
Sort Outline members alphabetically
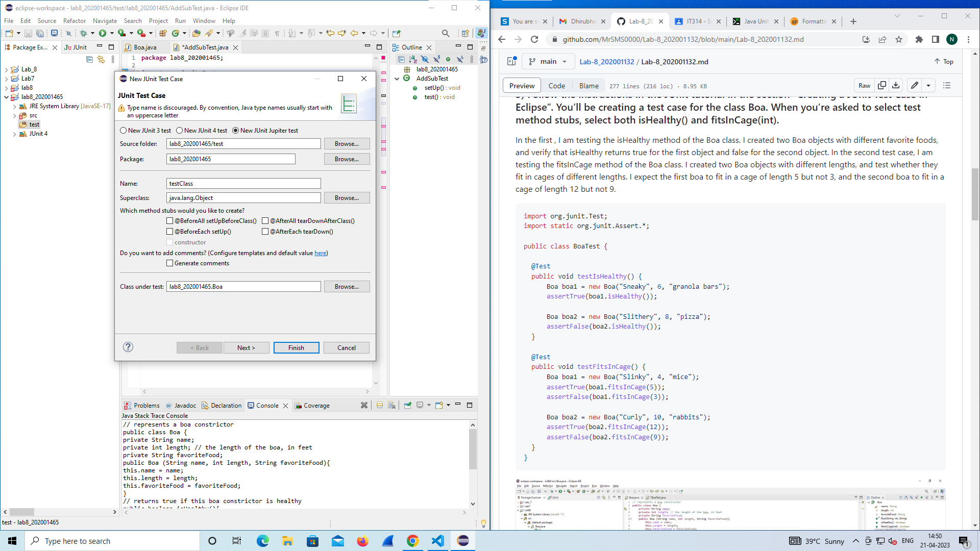[413, 59]
